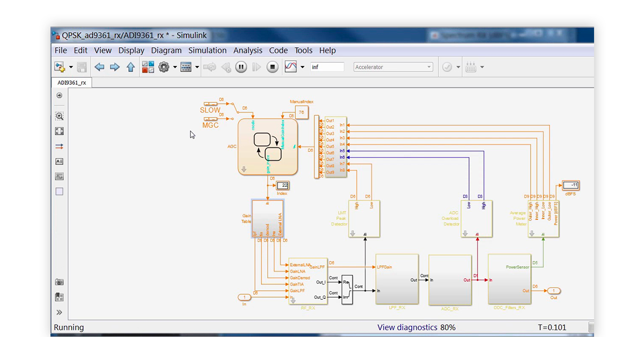The image size is (644, 337).
Task: Click the Fast Restart toolbar icon
Action: 210,67
